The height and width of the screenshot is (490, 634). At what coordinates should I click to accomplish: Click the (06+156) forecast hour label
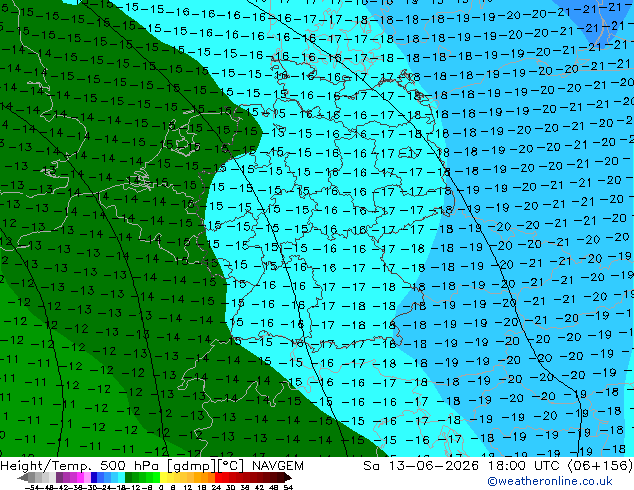pyautogui.click(x=600, y=466)
